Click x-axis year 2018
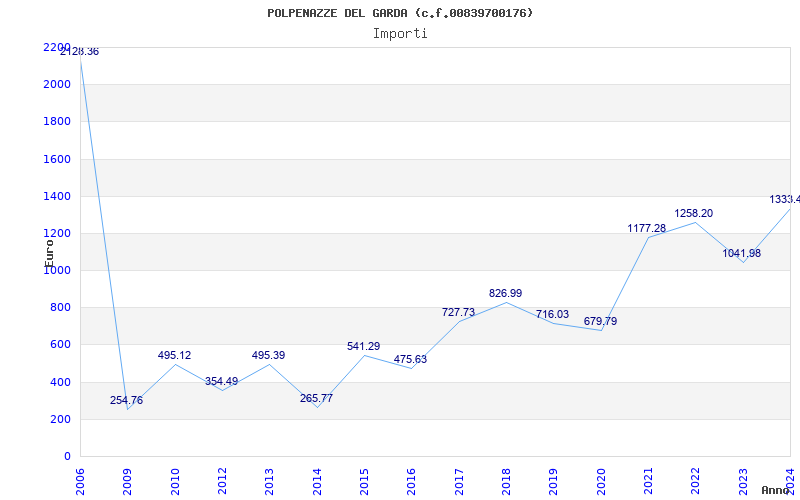This screenshot has height=500, width=800. coord(506,482)
